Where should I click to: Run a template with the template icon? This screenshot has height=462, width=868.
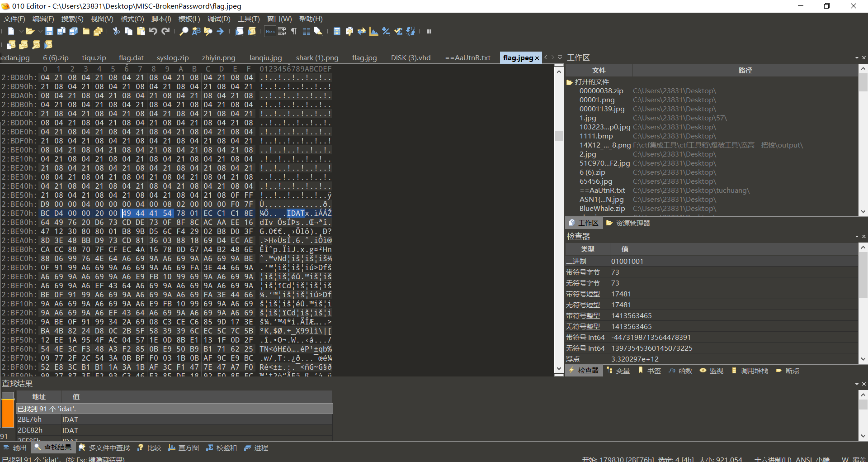pyautogui.click(x=252, y=31)
